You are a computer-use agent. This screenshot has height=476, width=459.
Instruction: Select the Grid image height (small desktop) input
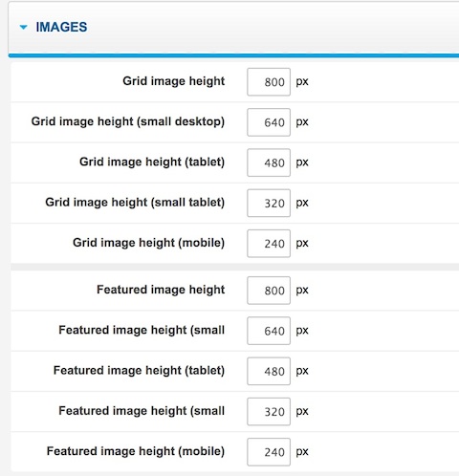269,122
